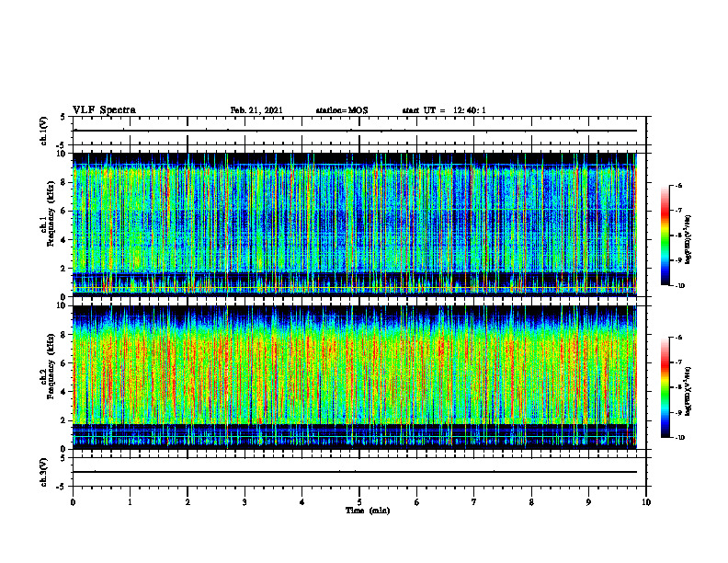This screenshot has width=728, height=563.
Task: Click time axis tick label "3"
Action: 245,502
